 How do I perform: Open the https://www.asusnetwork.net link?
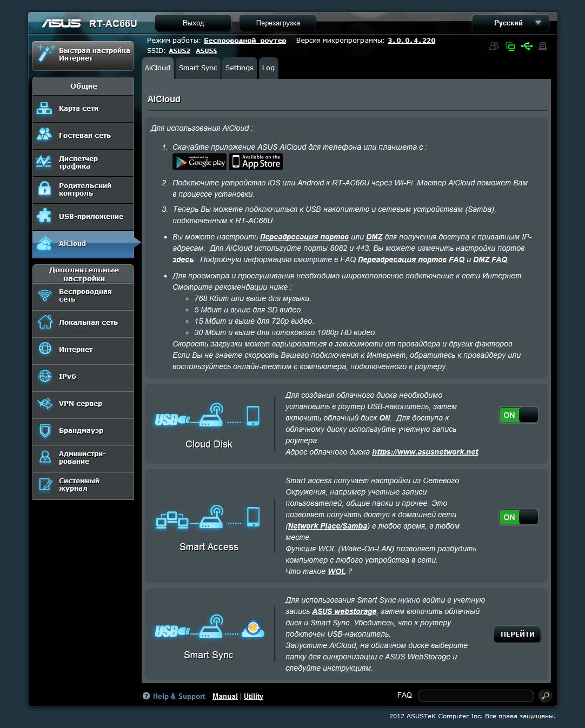pos(425,452)
